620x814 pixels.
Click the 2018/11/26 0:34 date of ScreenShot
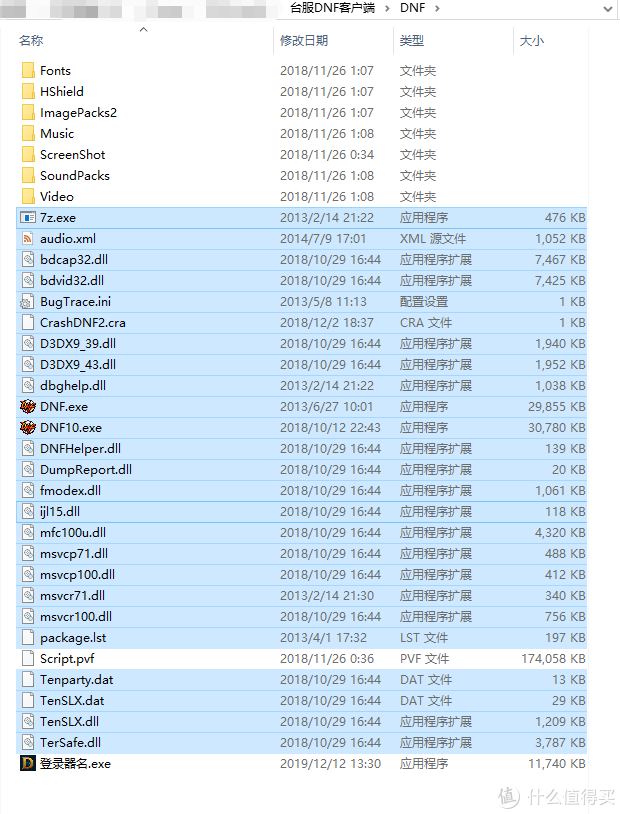click(x=327, y=155)
